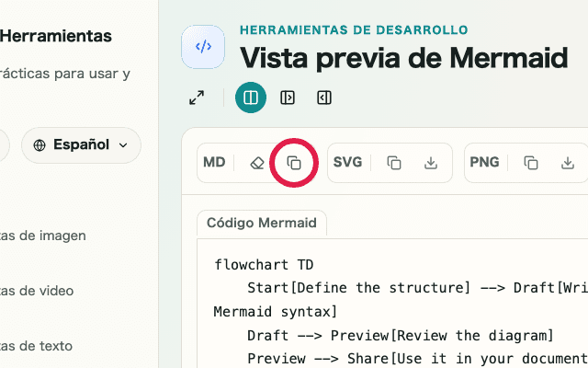
Task: Click the MD label in the toolbar
Action: point(214,162)
